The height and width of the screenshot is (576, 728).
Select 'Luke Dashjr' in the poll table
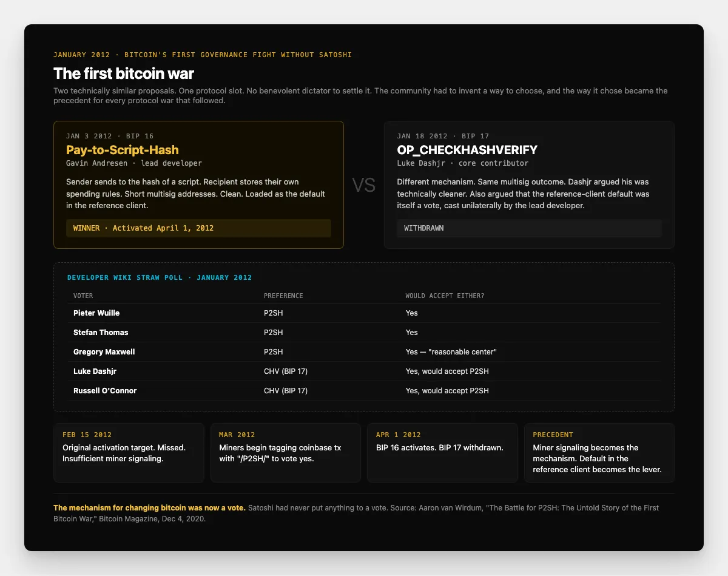tap(94, 371)
